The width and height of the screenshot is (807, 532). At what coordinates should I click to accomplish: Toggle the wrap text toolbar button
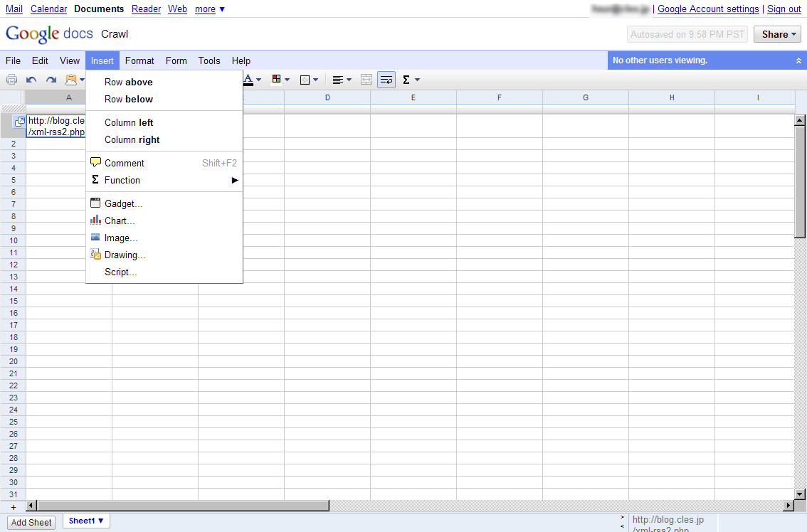(x=386, y=80)
